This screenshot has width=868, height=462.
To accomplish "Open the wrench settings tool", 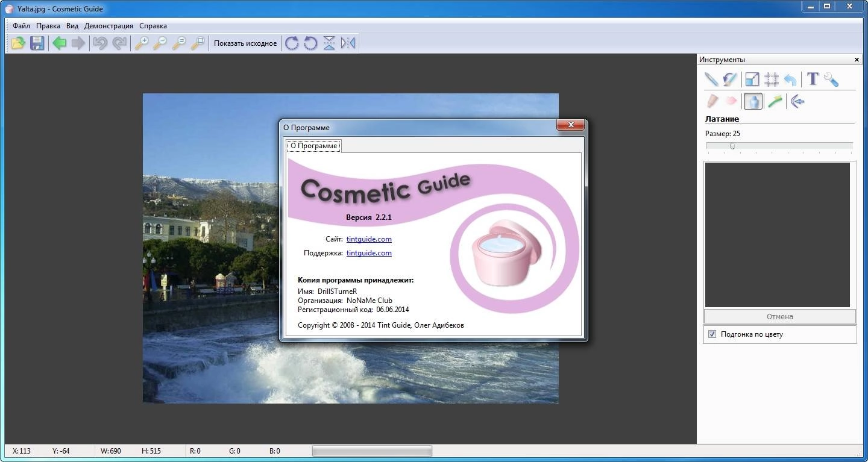I will [831, 80].
